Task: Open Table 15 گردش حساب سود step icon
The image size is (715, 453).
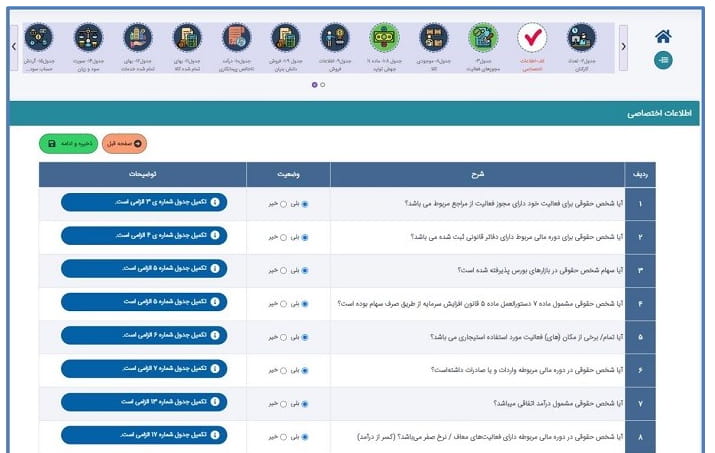Action: pyautogui.click(x=39, y=37)
